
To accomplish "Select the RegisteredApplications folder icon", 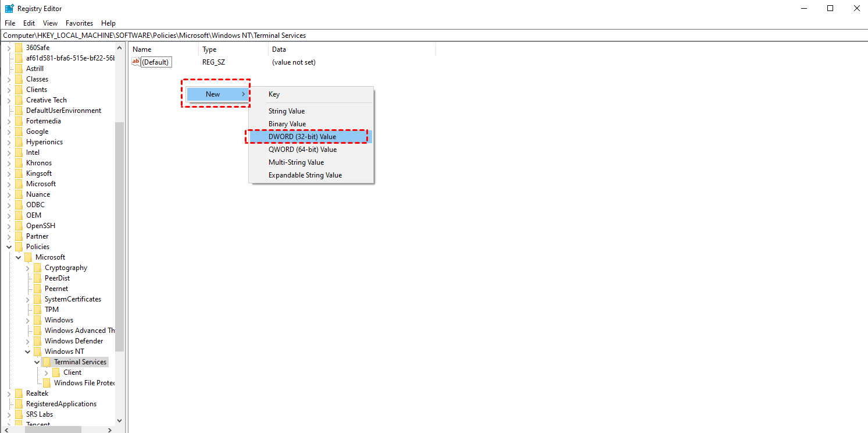I will click(19, 404).
